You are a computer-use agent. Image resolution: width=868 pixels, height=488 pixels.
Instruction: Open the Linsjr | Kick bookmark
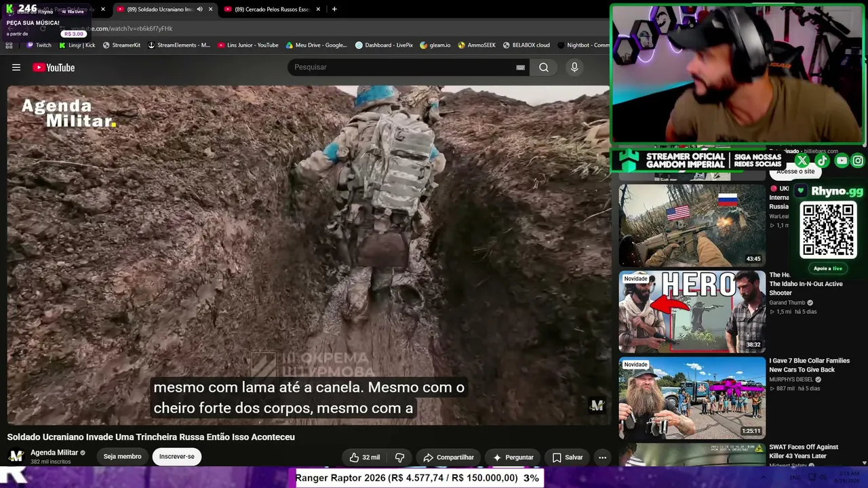coord(77,45)
